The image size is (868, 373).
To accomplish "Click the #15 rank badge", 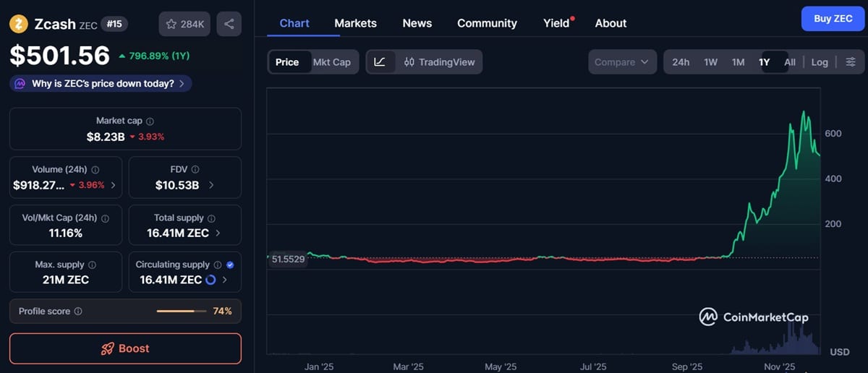I will click(114, 24).
